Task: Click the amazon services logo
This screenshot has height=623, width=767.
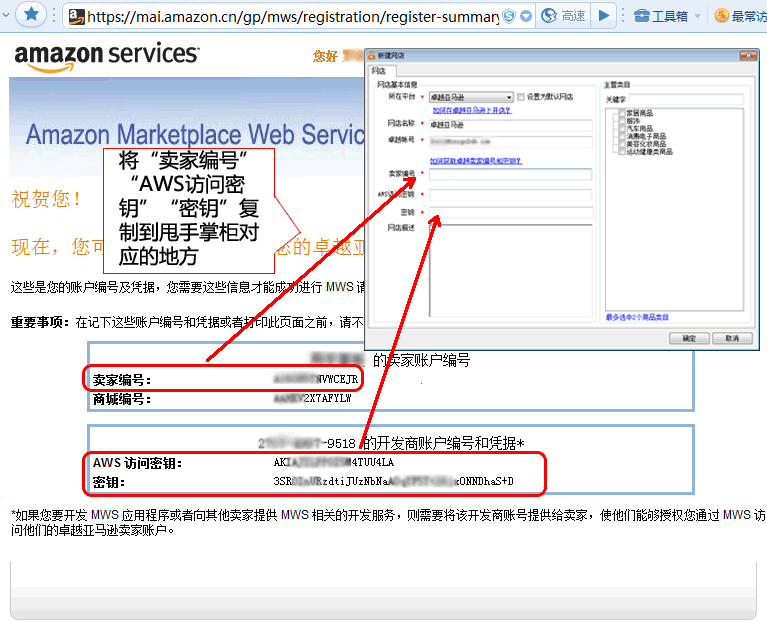Action: pyautogui.click(x=107, y=56)
